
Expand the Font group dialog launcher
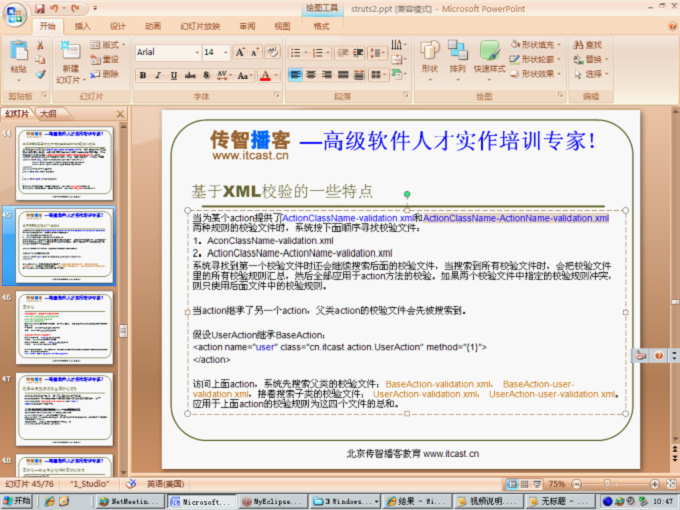point(277,95)
